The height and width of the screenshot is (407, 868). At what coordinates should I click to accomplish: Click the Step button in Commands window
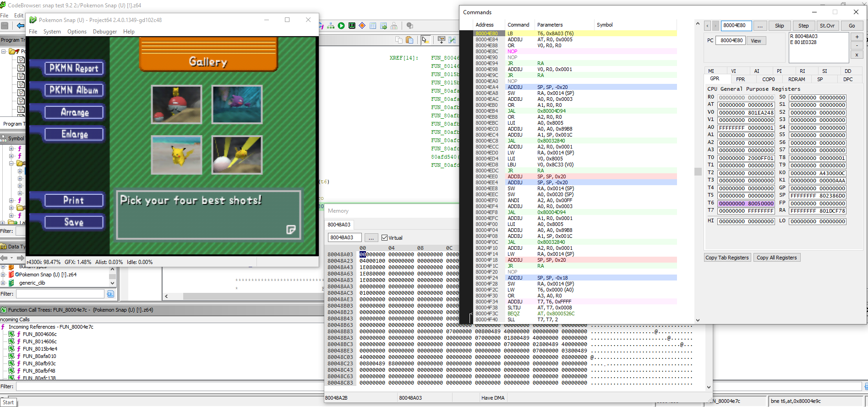pyautogui.click(x=803, y=26)
